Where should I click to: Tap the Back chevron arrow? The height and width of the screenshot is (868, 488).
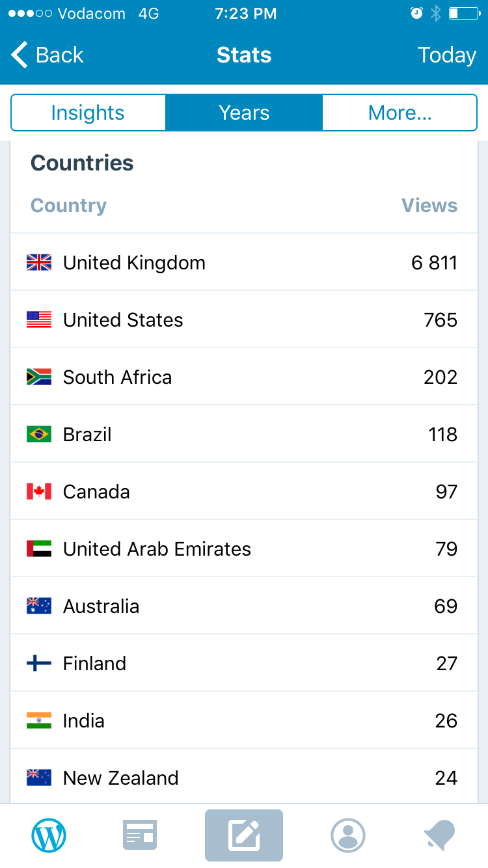20,55
